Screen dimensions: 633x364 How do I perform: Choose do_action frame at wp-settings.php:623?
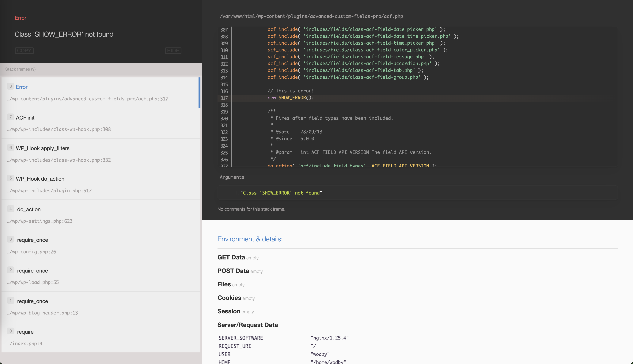pos(100,215)
